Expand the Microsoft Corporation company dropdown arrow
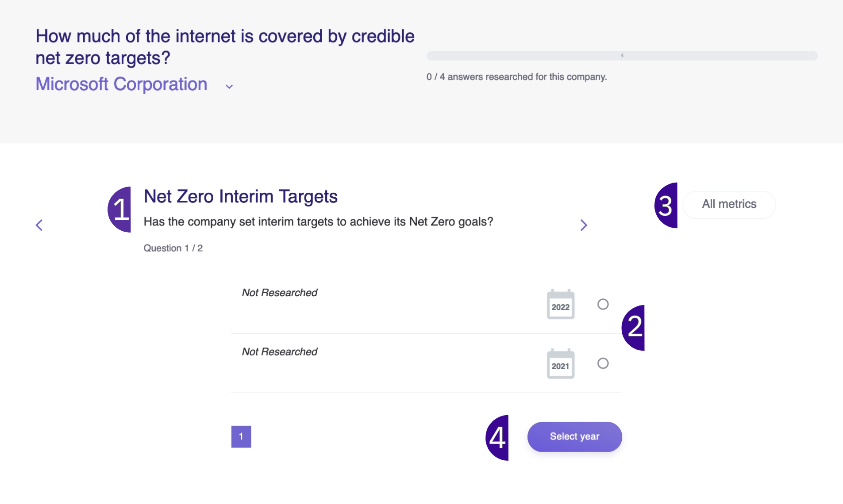This screenshot has width=843, height=504. point(229,87)
